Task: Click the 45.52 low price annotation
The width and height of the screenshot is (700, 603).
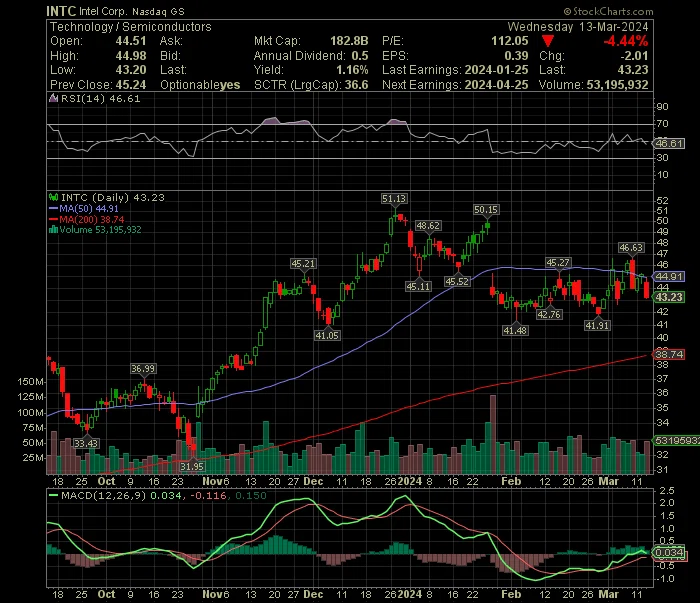Action: [458, 282]
